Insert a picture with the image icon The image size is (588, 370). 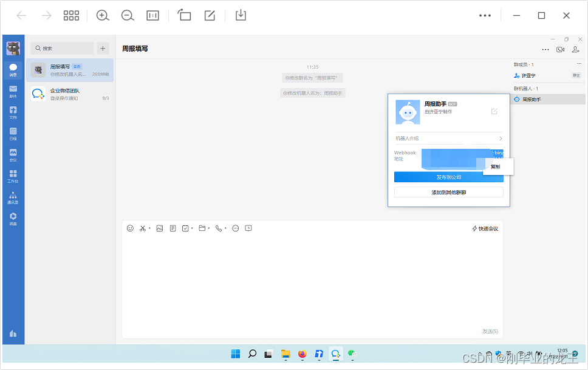click(159, 228)
